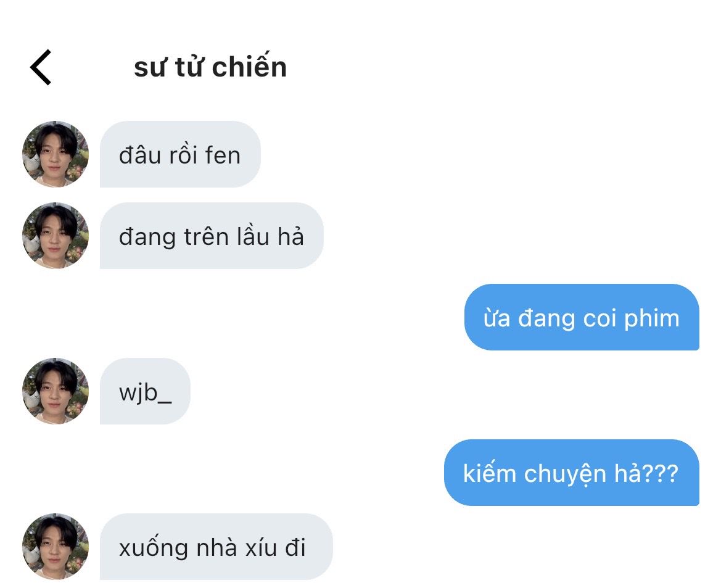Click the word 'lầu' in second message
This screenshot has height=588, width=721.
[x=253, y=236]
